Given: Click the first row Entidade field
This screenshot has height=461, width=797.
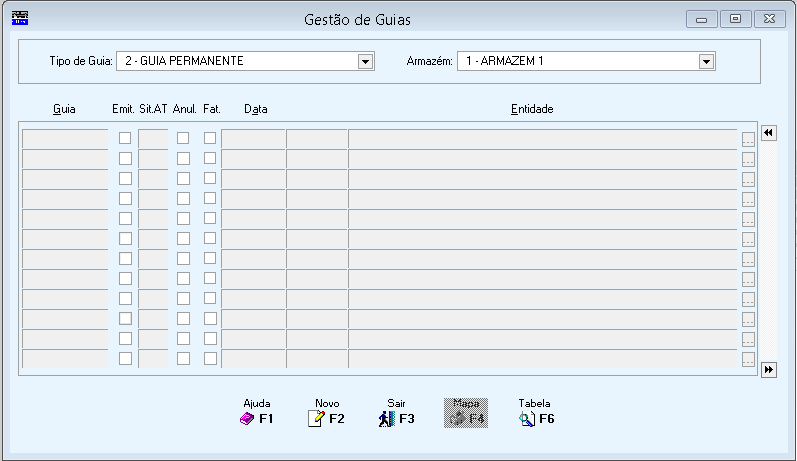Looking at the screenshot, I should 543,139.
